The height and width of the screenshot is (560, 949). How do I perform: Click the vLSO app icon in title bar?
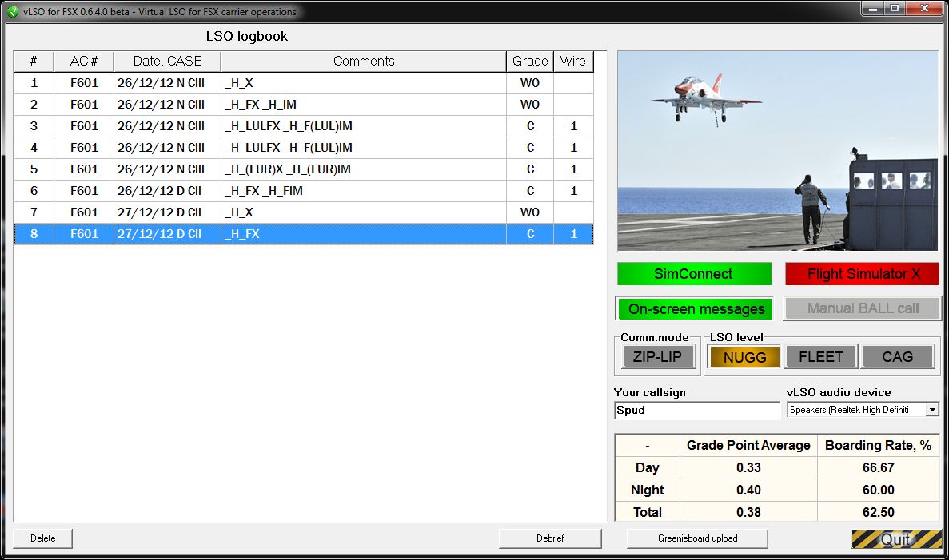13,11
